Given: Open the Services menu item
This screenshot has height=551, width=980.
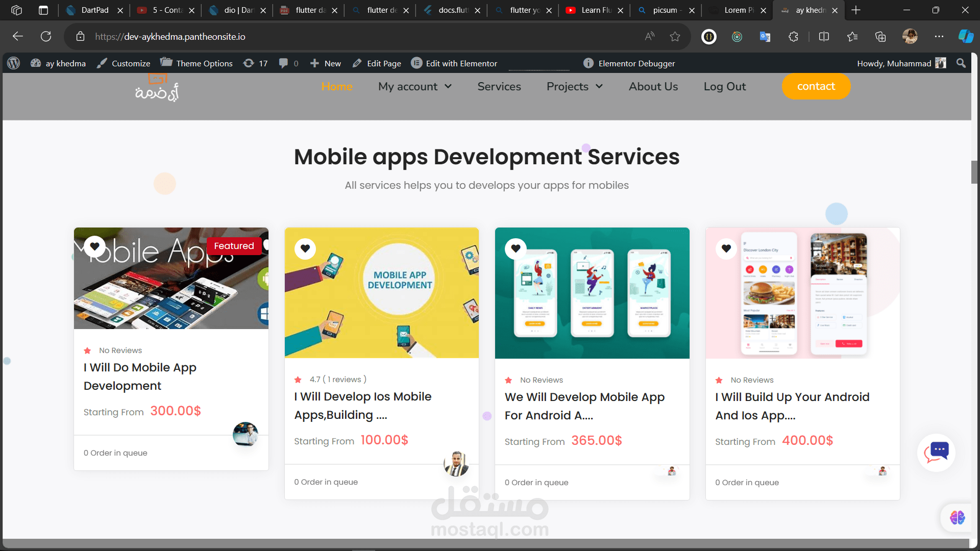Looking at the screenshot, I should click(x=499, y=87).
